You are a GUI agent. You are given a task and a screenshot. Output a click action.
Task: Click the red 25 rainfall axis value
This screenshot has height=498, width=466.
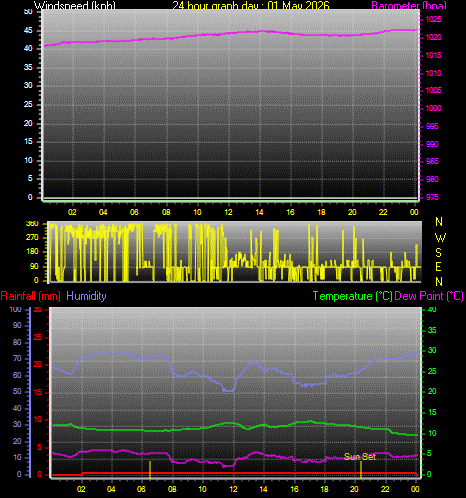click(x=38, y=337)
